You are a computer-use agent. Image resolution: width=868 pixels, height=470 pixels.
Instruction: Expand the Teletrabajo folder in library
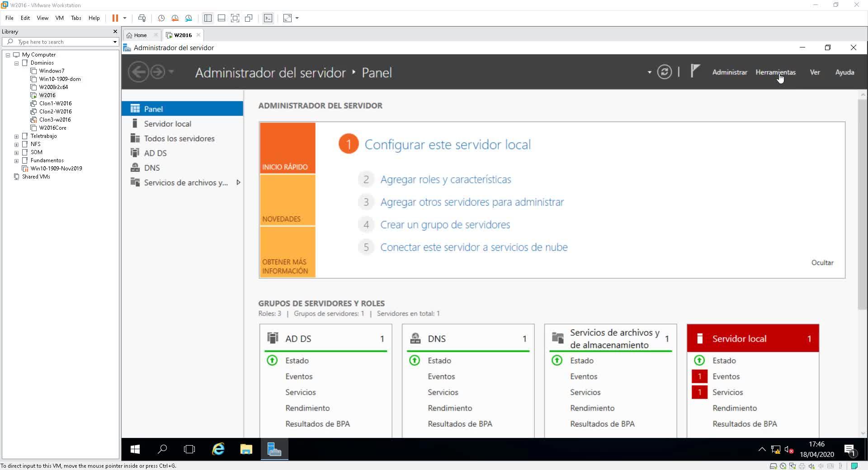click(x=17, y=136)
